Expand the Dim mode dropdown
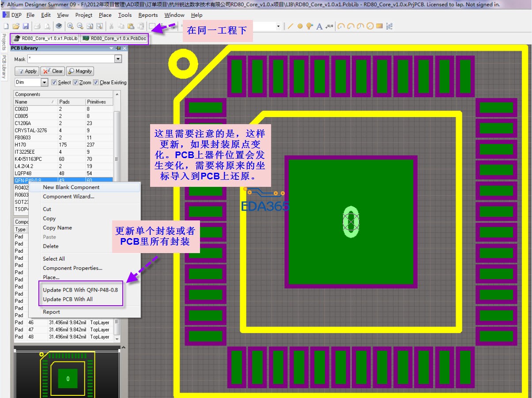This screenshot has height=398, width=532. [44, 83]
